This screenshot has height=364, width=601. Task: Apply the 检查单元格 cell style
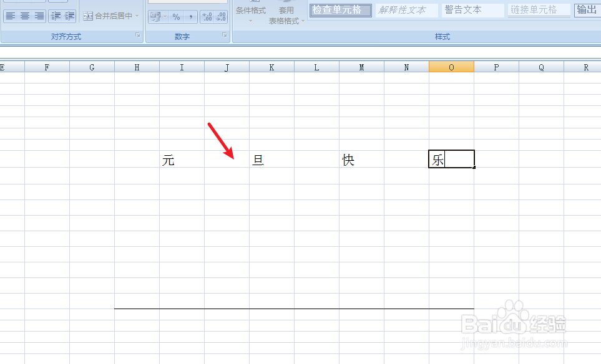(x=340, y=10)
